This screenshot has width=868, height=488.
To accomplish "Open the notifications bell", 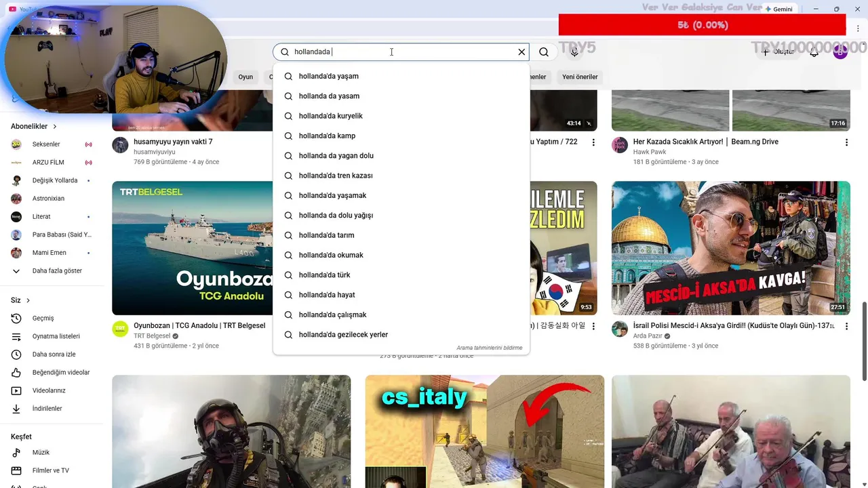I will [814, 52].
